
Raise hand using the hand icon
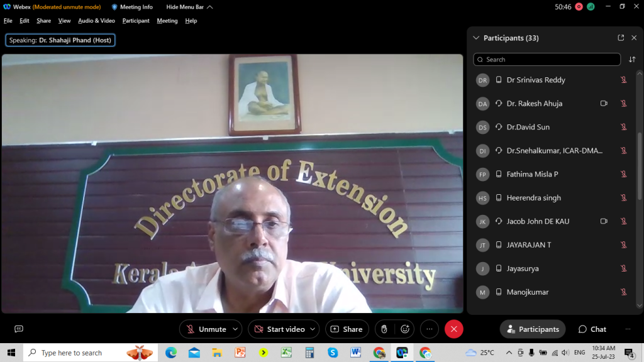point(384,329)
